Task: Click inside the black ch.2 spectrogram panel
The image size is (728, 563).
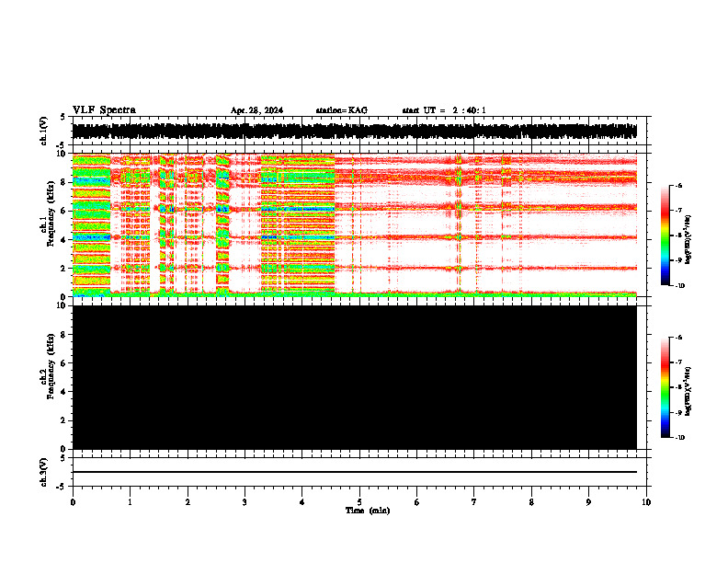Action: pyautogui.click(x=355, y=377)
